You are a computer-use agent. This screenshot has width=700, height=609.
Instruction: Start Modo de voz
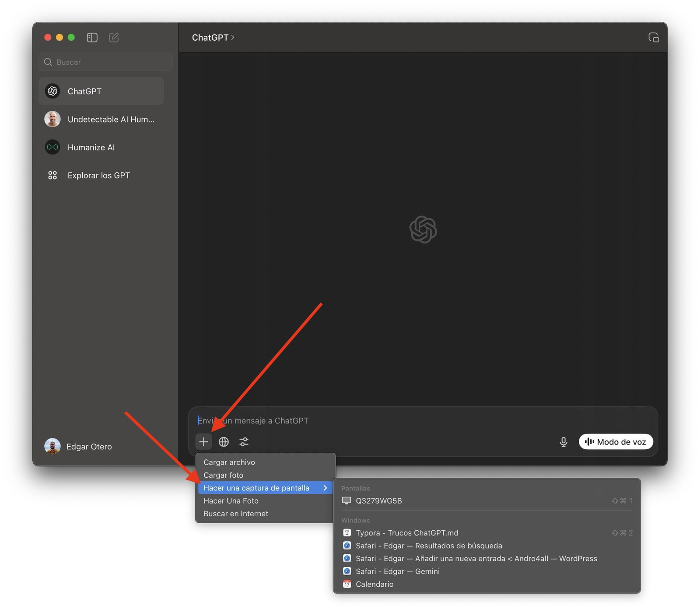click(x=616, y=442)
